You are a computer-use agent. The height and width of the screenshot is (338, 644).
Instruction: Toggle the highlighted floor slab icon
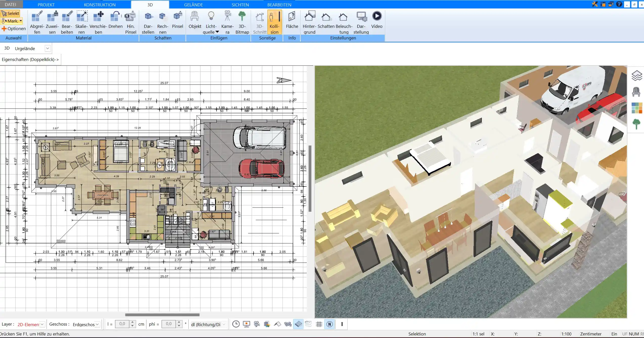(298, 324)
